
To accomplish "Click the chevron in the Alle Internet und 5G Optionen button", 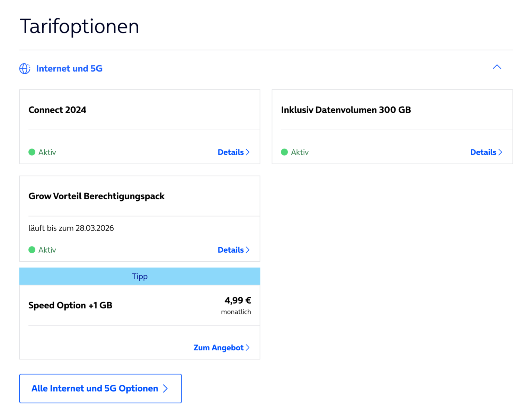I will coord(165,389).
